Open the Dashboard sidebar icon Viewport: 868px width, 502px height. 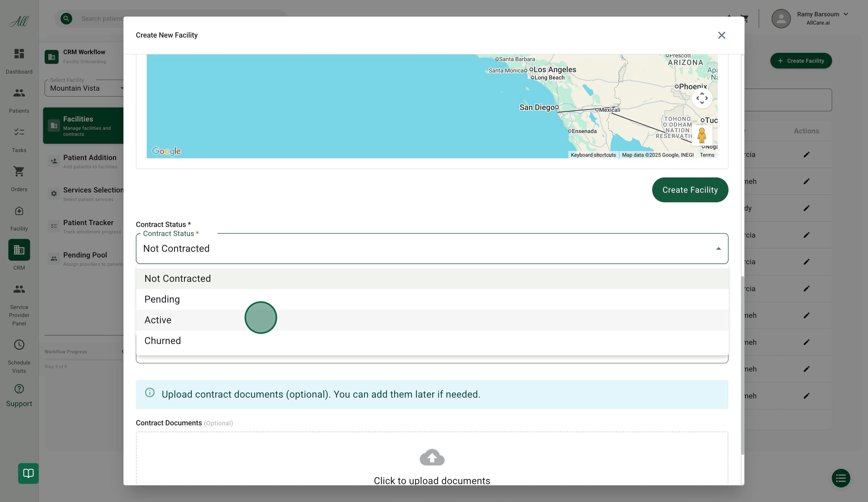click(x=19, y=54)
